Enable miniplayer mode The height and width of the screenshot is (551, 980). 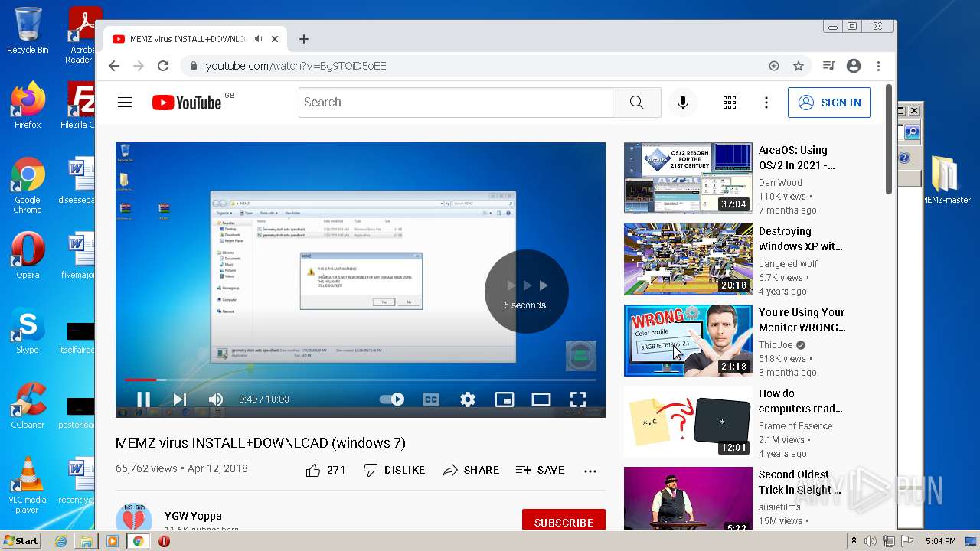[x=505, y=399]
